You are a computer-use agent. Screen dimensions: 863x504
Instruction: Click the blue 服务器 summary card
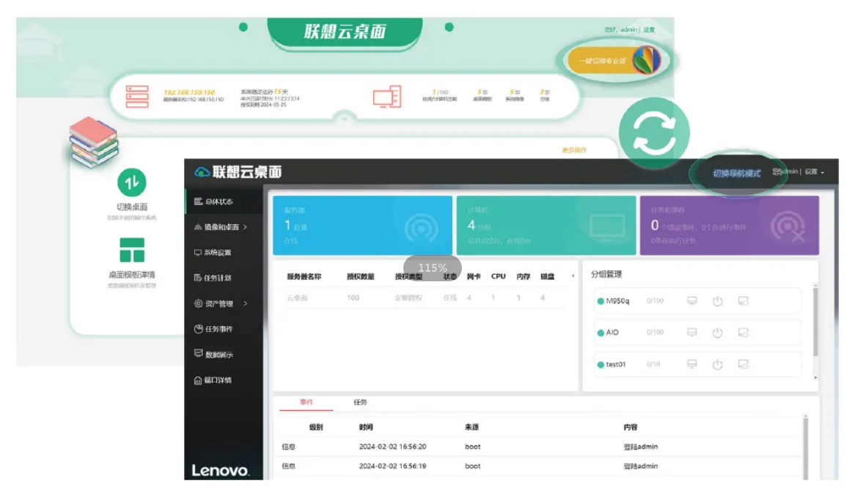[363, 226]
